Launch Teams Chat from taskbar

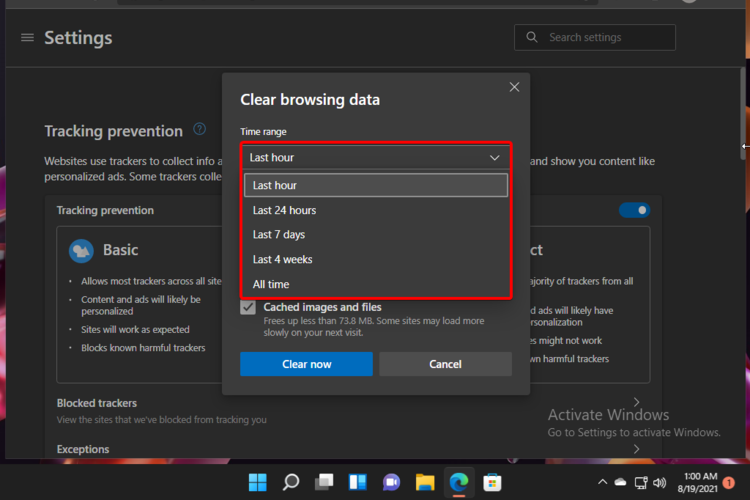[391, 482]
